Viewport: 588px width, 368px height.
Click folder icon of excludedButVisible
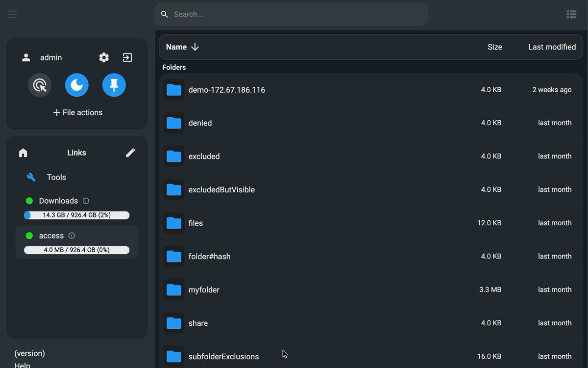[x=174, y=190]
